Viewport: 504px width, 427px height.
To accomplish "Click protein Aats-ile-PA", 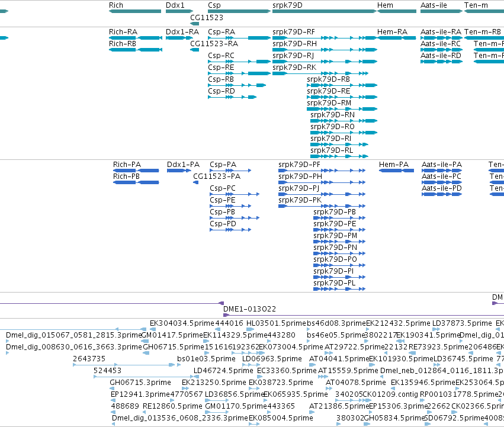I will (x=442, y=171).
